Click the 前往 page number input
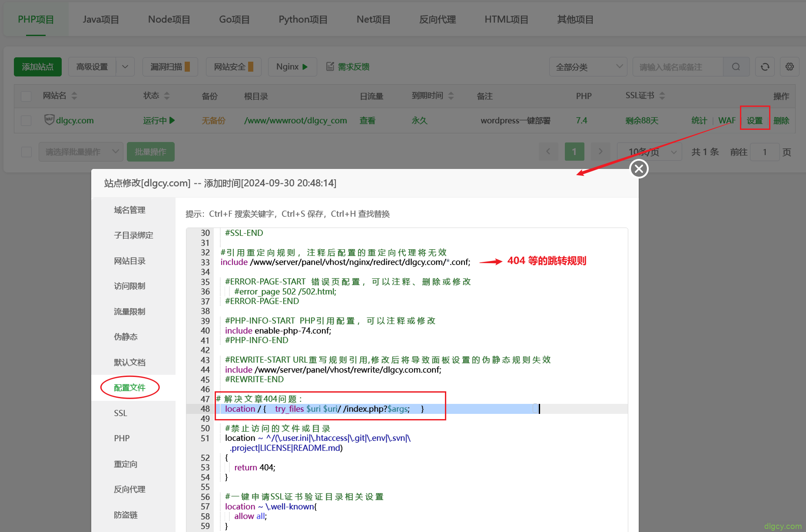This screenshot has height=532, width=806. 765,152
